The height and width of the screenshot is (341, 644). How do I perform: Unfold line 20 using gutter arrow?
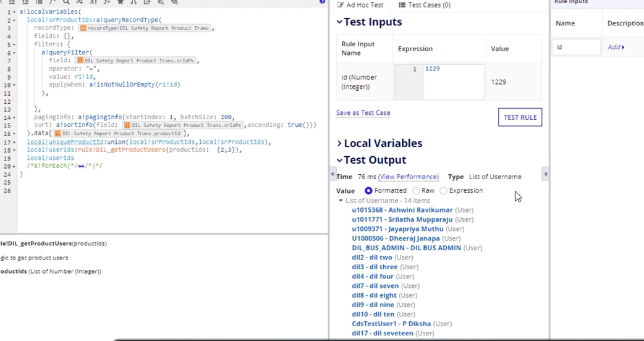[14, 166]
